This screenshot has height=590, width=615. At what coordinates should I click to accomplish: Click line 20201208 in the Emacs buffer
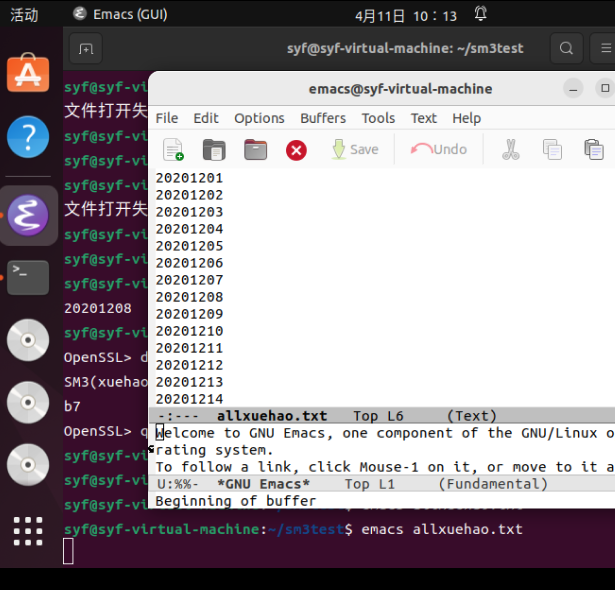pyautogui.click(x=189, y=297)
